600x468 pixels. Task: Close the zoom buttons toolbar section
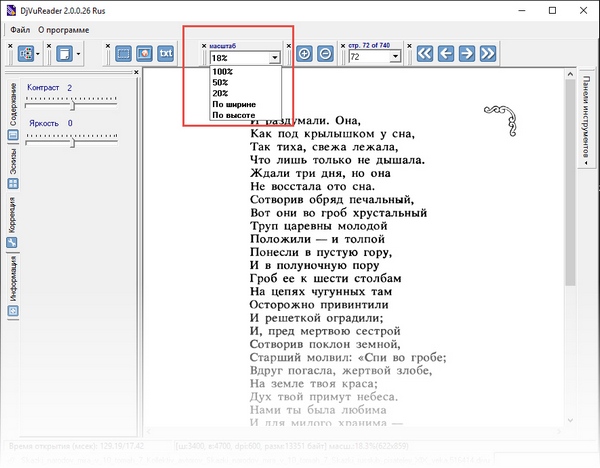[289, 46]
